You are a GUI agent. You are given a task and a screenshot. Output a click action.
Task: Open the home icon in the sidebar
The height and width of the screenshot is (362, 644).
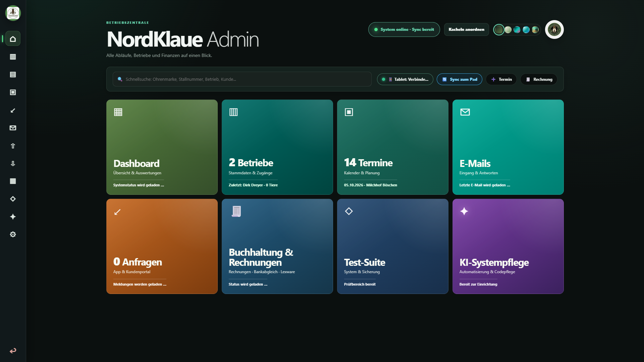point(13,39)
